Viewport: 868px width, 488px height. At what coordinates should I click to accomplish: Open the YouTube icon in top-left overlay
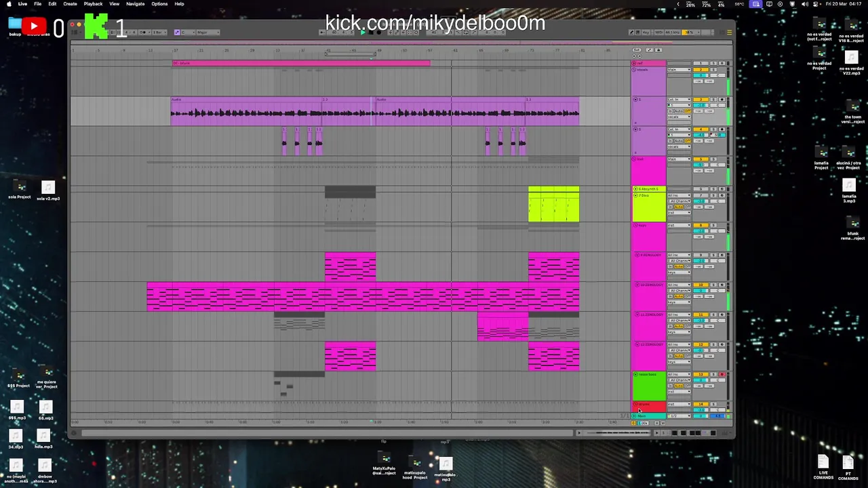[x=33, y=26]
